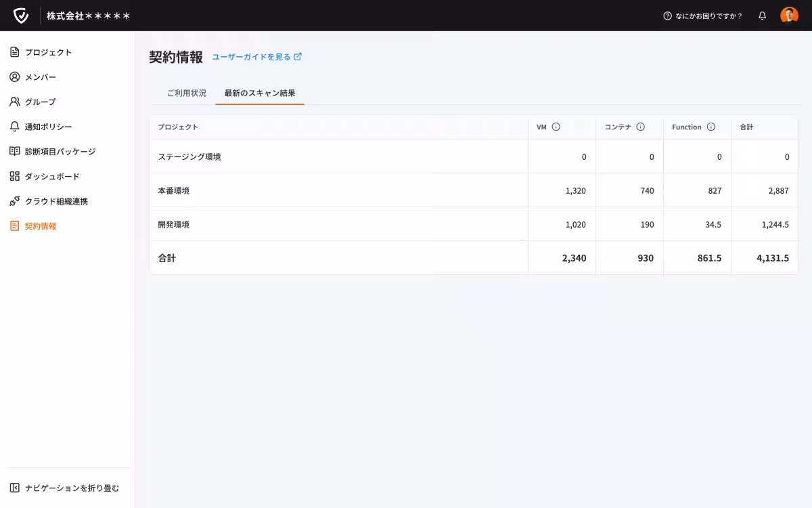This screenshot has height=508, width=812.
Task: Click the クラウド組織連携 connection icon
Action: pos(14,200)
